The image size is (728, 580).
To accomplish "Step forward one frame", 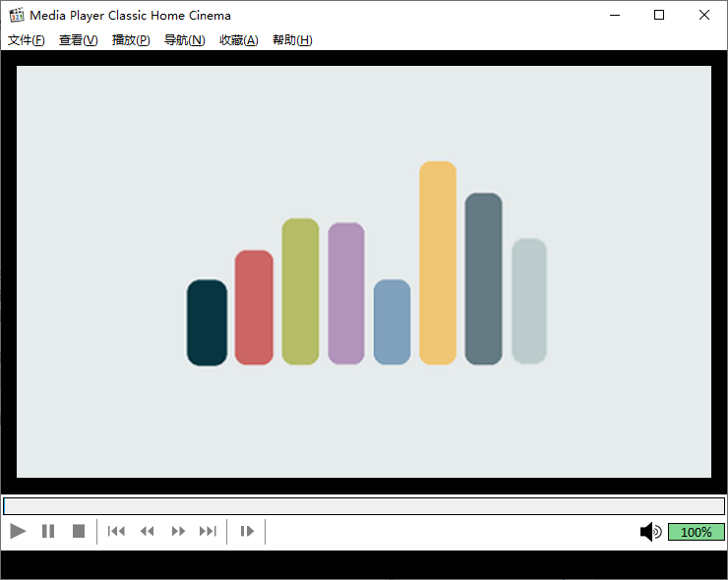I will [x=247, y=532].
